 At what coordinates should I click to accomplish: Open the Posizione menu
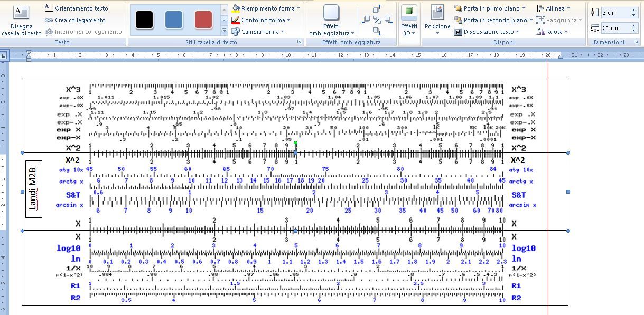click(x=437, y=21)
